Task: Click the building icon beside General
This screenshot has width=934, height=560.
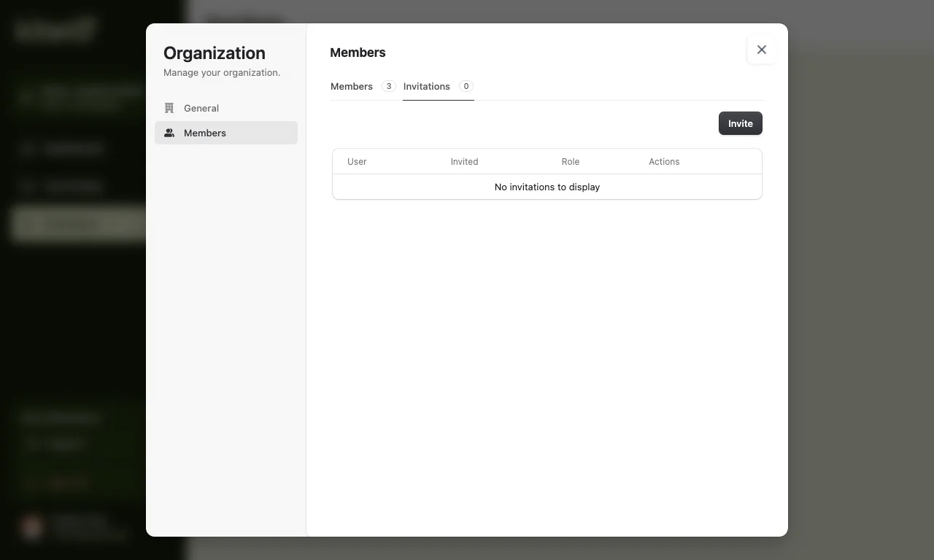Action: pyautogui.click(x=169, y=108)
